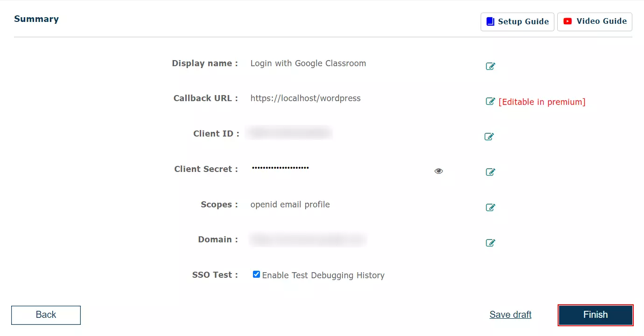The width and height of the screenshot is (644, 336).
Task: Click the Save draft link
Action: [510, 315]
